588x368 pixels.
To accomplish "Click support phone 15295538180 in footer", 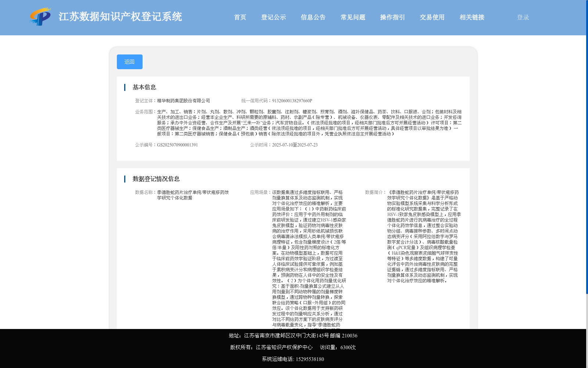I will pos(310,359).
